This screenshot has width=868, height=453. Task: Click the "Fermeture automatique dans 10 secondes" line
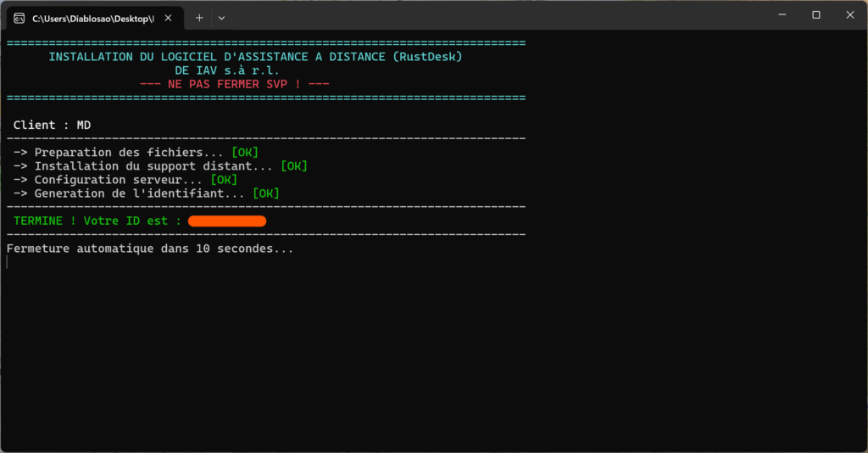tap(149, 249)
